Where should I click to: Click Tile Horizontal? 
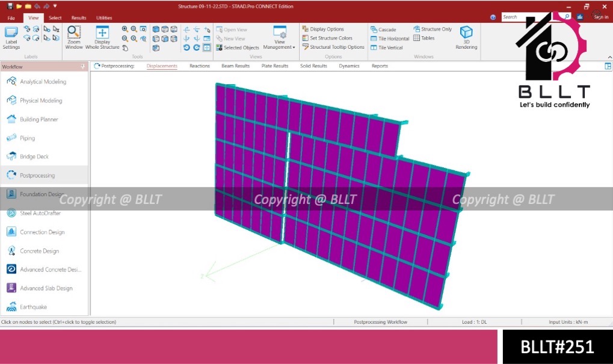click(389, 39)
